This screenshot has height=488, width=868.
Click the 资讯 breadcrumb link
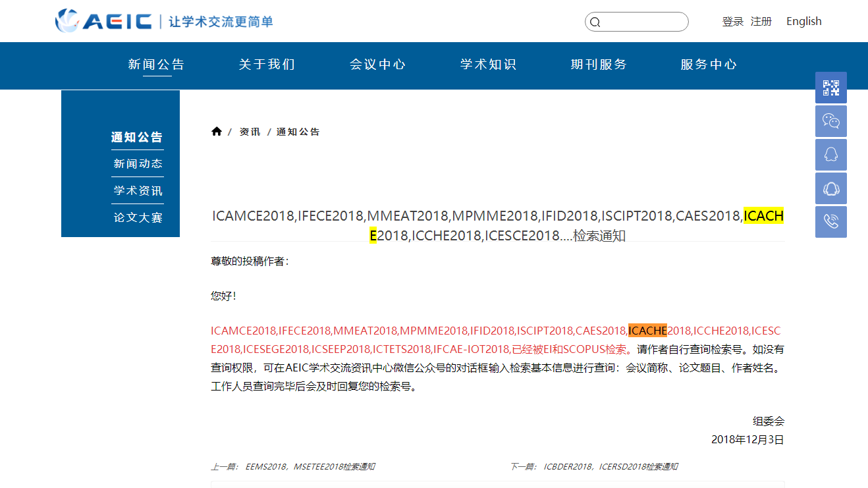click(x=250, y=132)
